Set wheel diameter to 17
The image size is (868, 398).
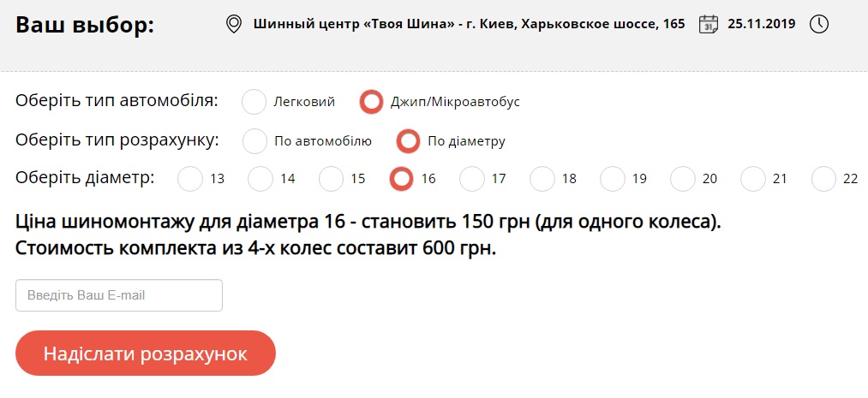coord(472,179)
